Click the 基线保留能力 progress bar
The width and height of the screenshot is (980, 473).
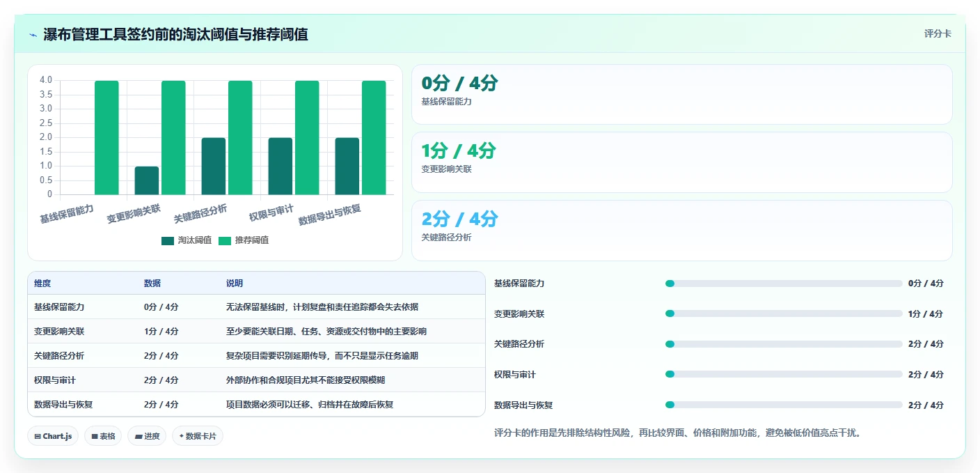click(784, 284)
